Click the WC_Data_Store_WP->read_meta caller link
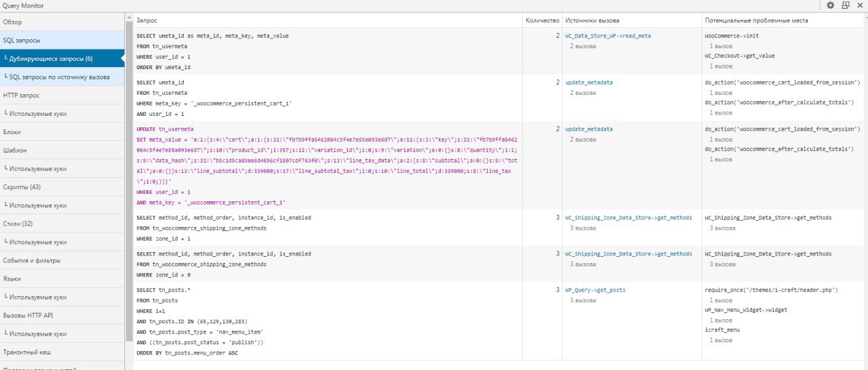Screen dimensions: 868x370 coord(608,35)
